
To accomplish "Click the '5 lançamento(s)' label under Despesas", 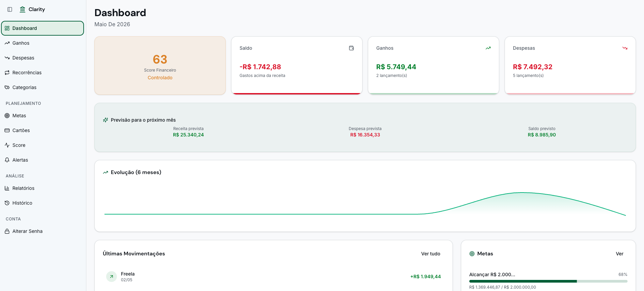I will pos(528,76).
